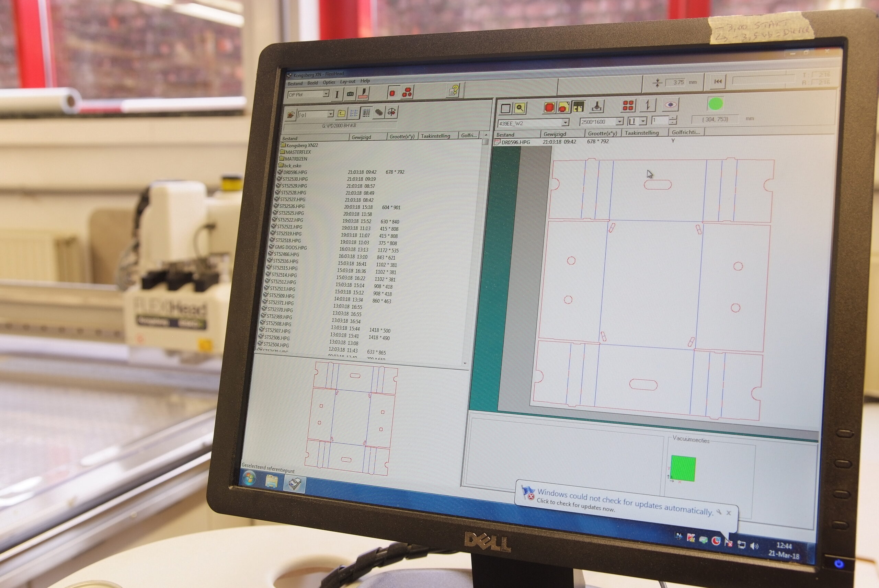Screen dimensions: 879x588
Task: Click the three red shapes icon
Action: (407, 92)
